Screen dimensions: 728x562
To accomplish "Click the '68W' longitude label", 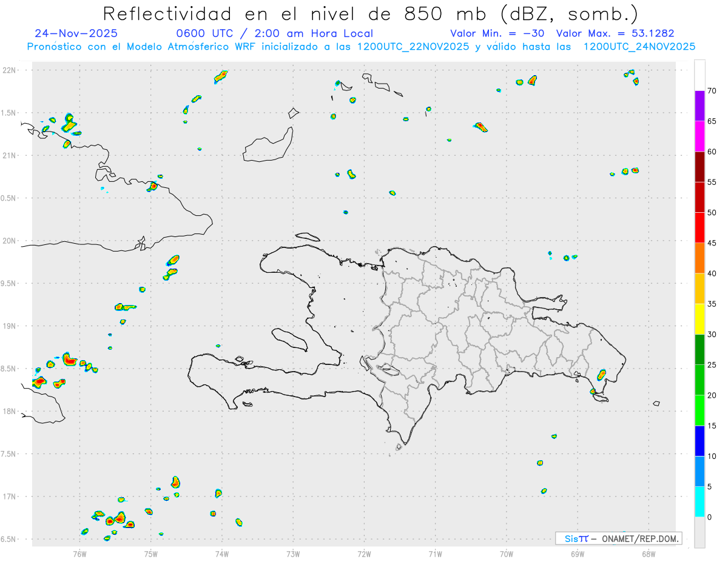I will click(x=649, y=554).
